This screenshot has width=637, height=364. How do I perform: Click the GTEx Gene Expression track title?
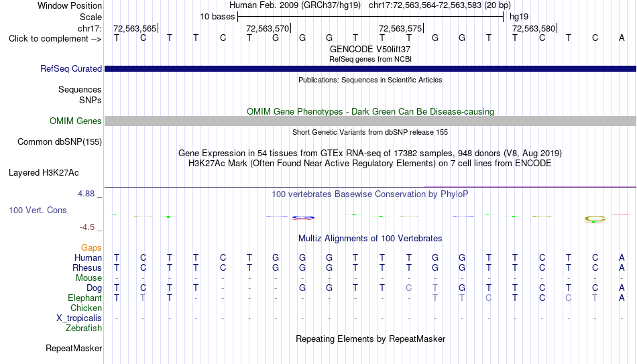(x=370, y=153)
